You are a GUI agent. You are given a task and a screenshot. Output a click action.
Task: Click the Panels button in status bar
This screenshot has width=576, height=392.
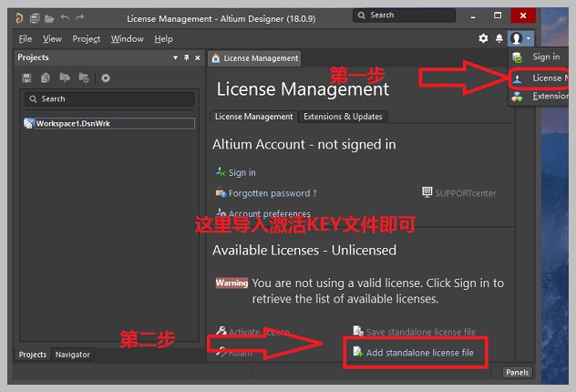[518, 372]
